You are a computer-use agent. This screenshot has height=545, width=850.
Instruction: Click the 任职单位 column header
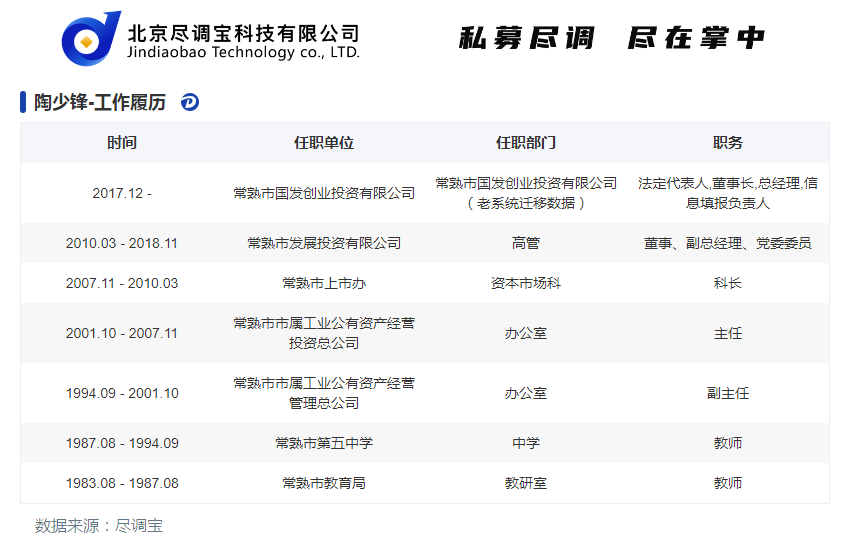pyautogui.click(x=324, y=143)
